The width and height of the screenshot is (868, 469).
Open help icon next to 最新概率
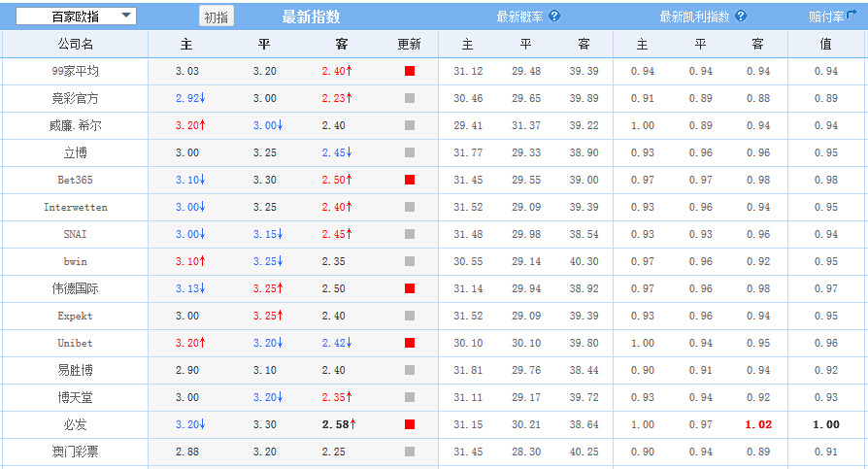554,17
